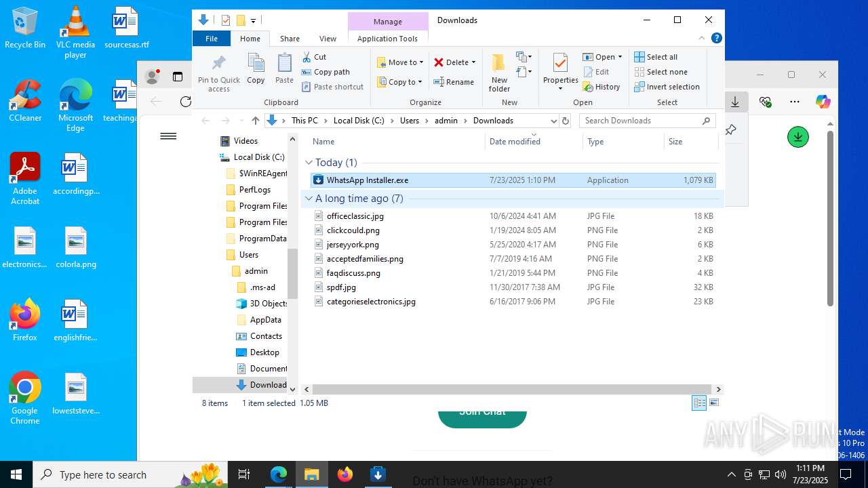Click Edge downloads icon in browser toolbar
The height and width of the screenshot is (488, 868).
pos(735,102)
